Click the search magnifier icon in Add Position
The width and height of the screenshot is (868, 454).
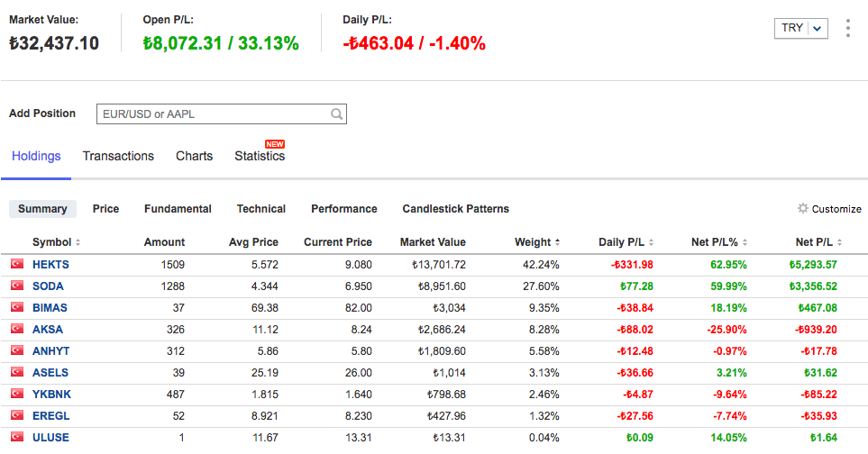tap(336, 114)
